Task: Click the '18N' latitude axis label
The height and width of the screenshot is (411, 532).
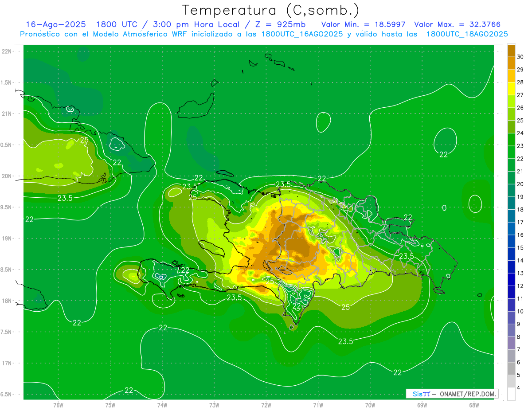Action: 7,301
